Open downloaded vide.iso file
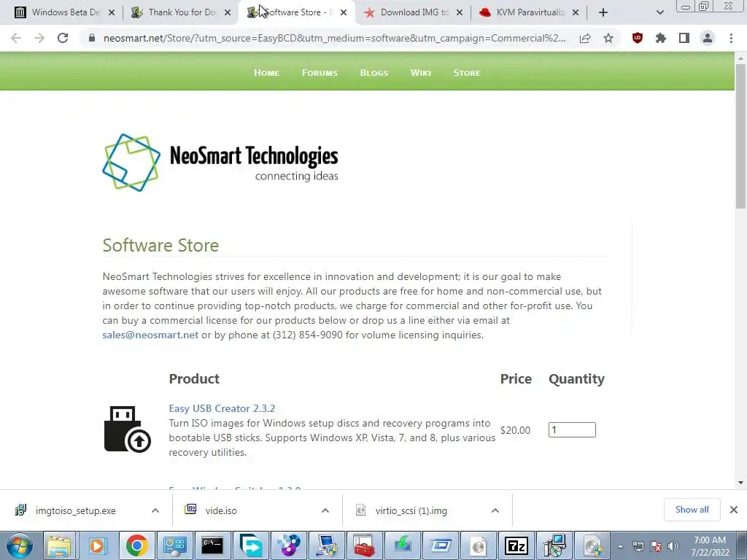This screenshot has width=747, height=560. click(x=221, y=510)
